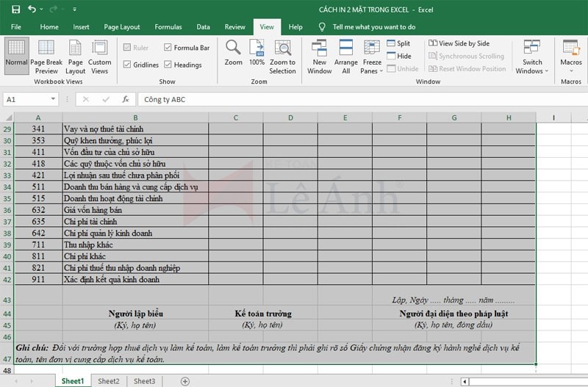The image size is (588, 387).
Task: Click the Name Box showing A1
Action: 26,99
